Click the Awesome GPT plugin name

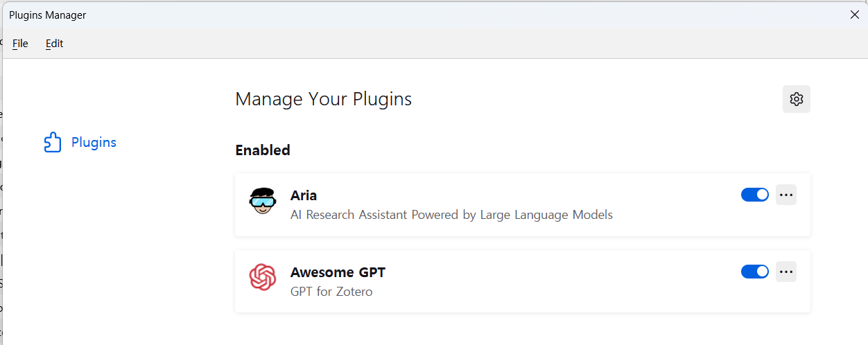click(338, 272)
